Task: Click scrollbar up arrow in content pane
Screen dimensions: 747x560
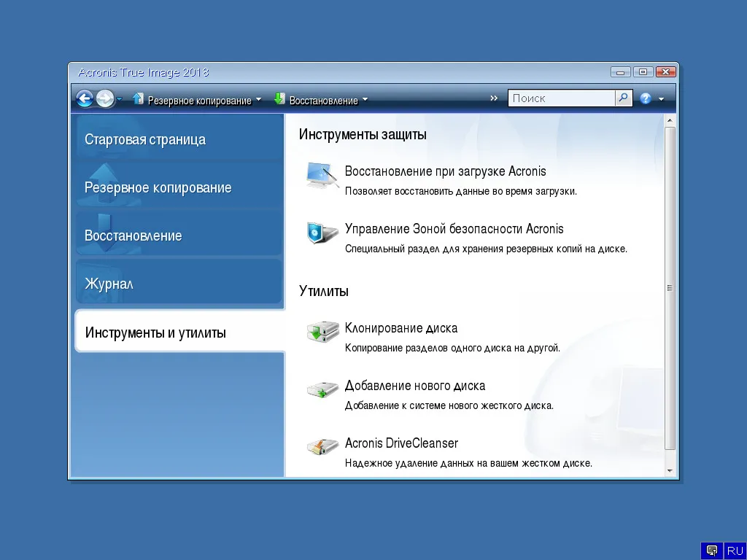Action: pos(670,120)
